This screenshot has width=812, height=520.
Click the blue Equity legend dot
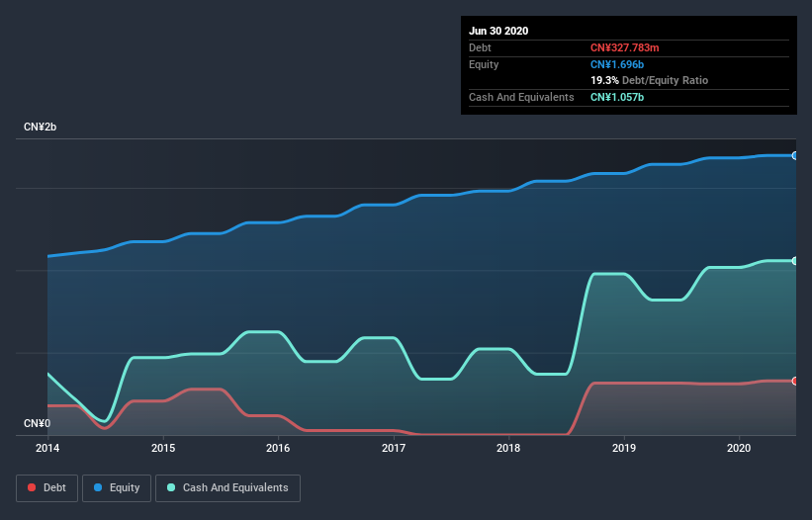98,487
